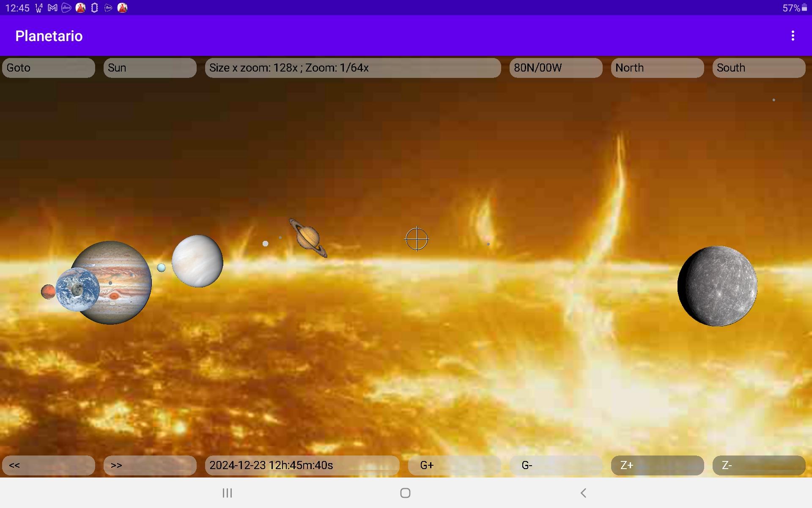812x508 pixels.
Task: Switch view to North
Action: tap(657, 68)
